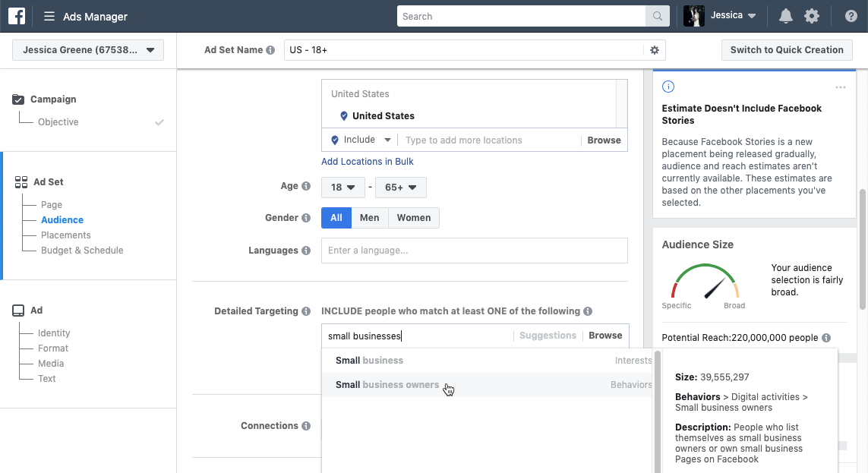Click 'Potential Reach:220,000,000 people' text
Viewport: 868px width, 473px height.
(x=740, y=337)
